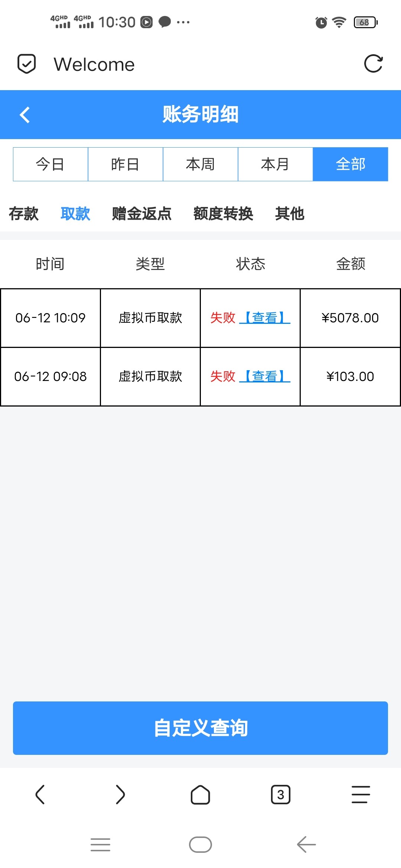Select 昨日 date filter

point(125,164)
